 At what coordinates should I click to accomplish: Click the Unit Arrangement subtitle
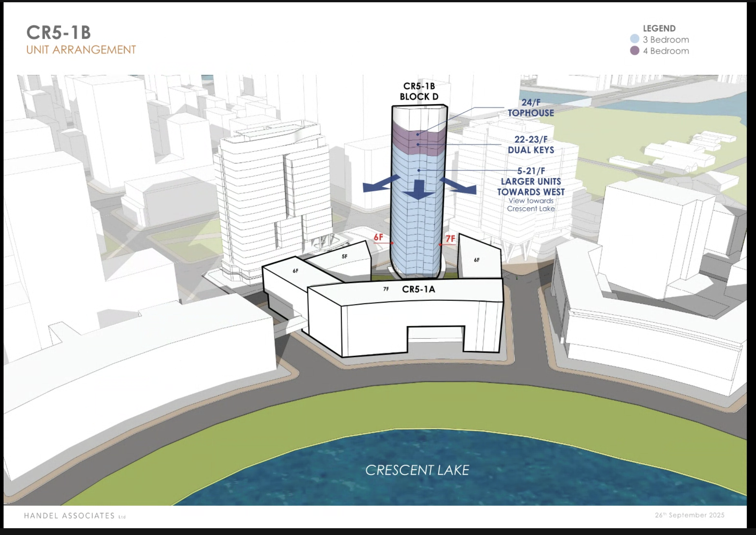point(81,50)
